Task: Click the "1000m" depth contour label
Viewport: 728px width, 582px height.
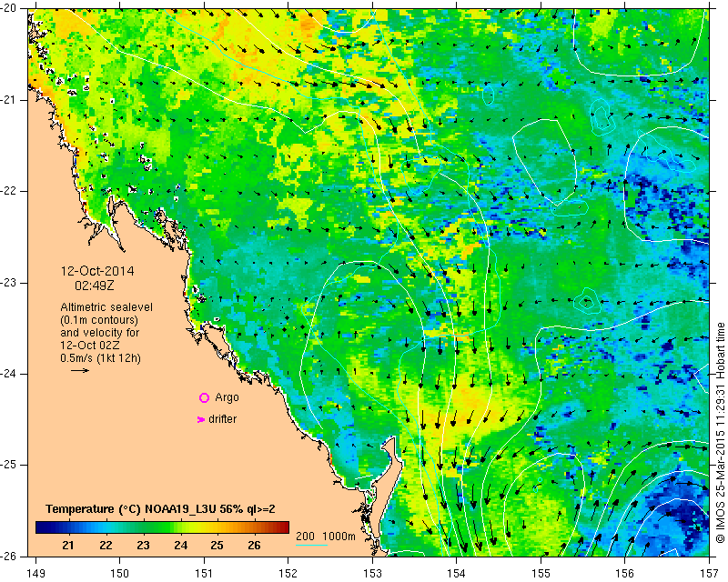Action: point(339,536)
